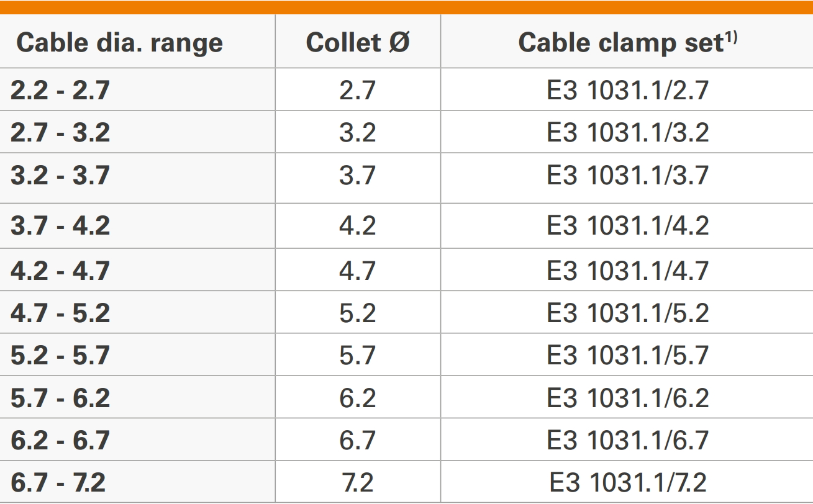
Task: Click clamp set E3 1031.1/7.2
Action: pyautogui.click(x=627, y=482)
